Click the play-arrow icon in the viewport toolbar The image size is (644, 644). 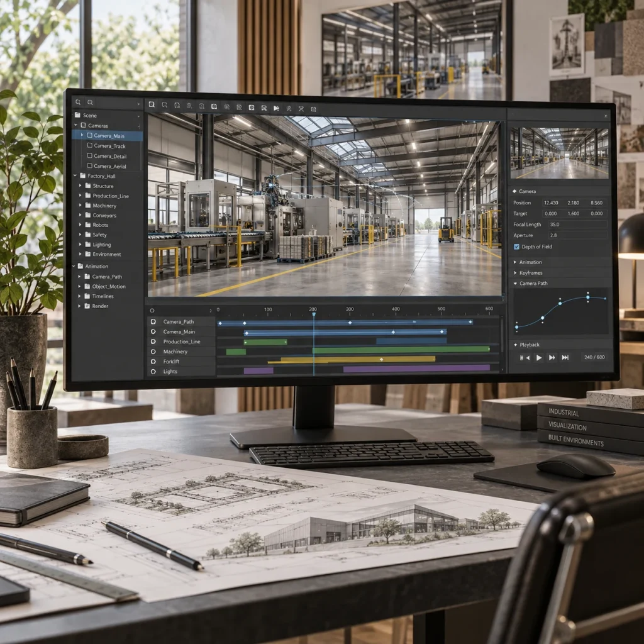277,108
